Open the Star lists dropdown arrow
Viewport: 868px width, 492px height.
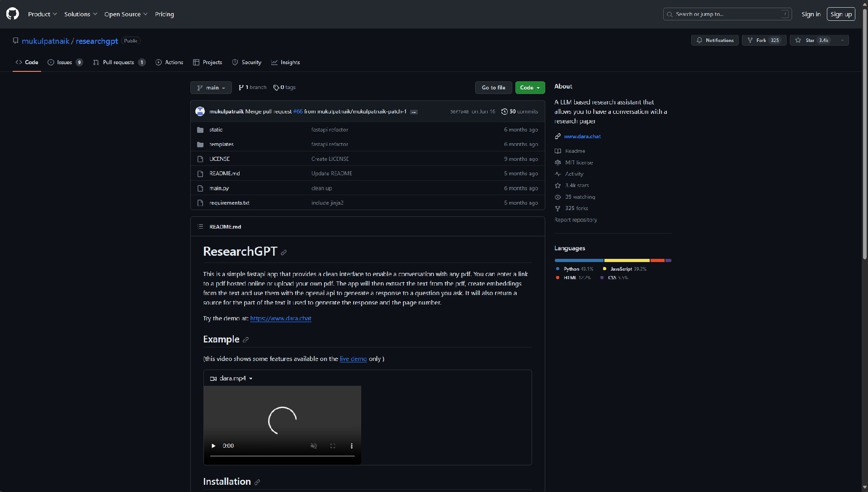click(842, 40)
